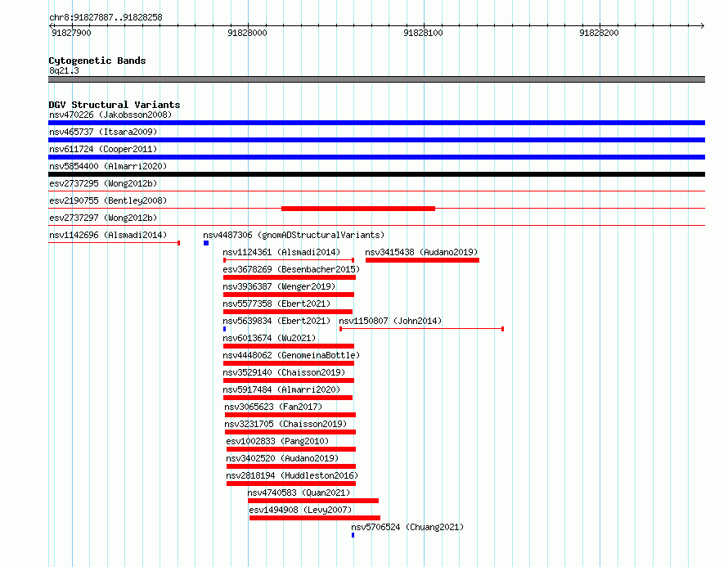Open nsv1124361 (Alsmadi2014) variant label
This screenshot has width=728, height=567.
click(x=281, y=252)
